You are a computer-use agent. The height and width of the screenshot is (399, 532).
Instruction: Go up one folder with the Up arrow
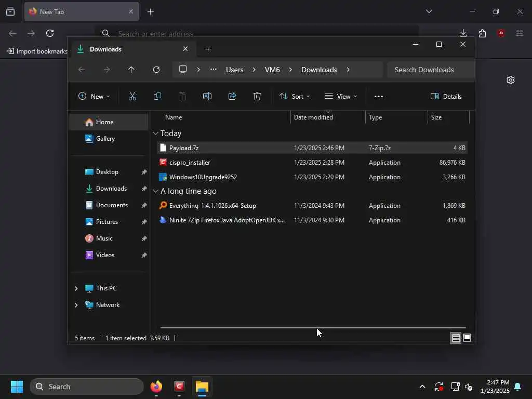tap(131, 70)
